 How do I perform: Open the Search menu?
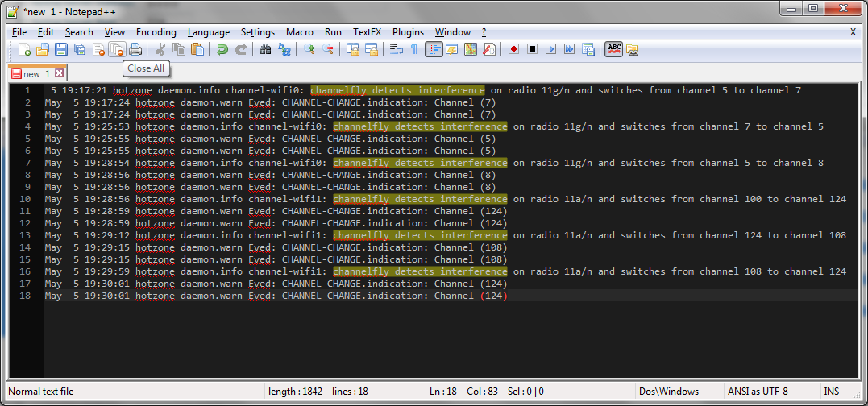[x=79, y=32]
